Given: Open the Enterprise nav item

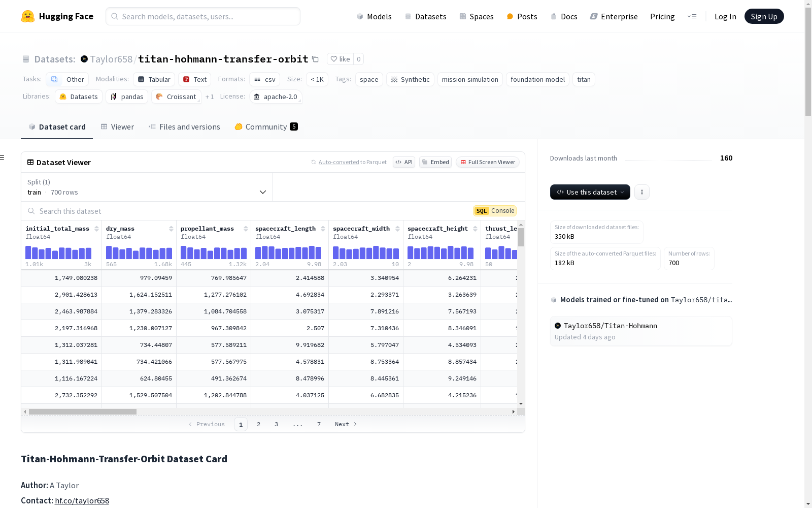Looking at the screenshot, I should 614,16.
